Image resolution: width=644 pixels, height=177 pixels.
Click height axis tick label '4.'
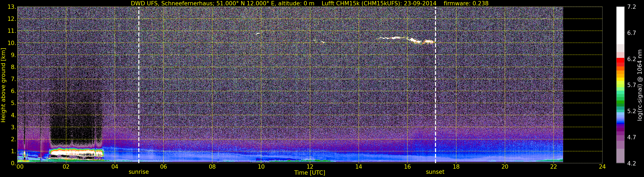[13, 115]
